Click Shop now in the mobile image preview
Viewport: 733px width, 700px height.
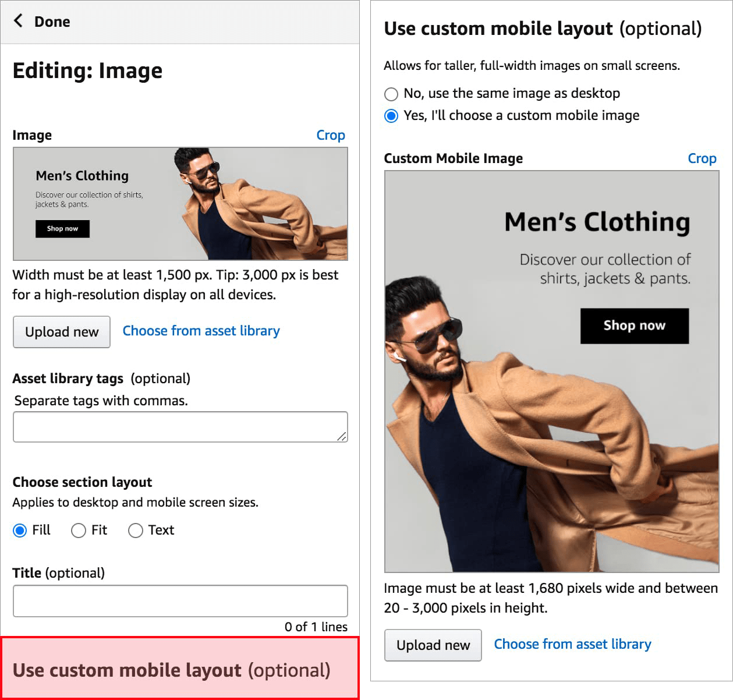click(634, 326)
